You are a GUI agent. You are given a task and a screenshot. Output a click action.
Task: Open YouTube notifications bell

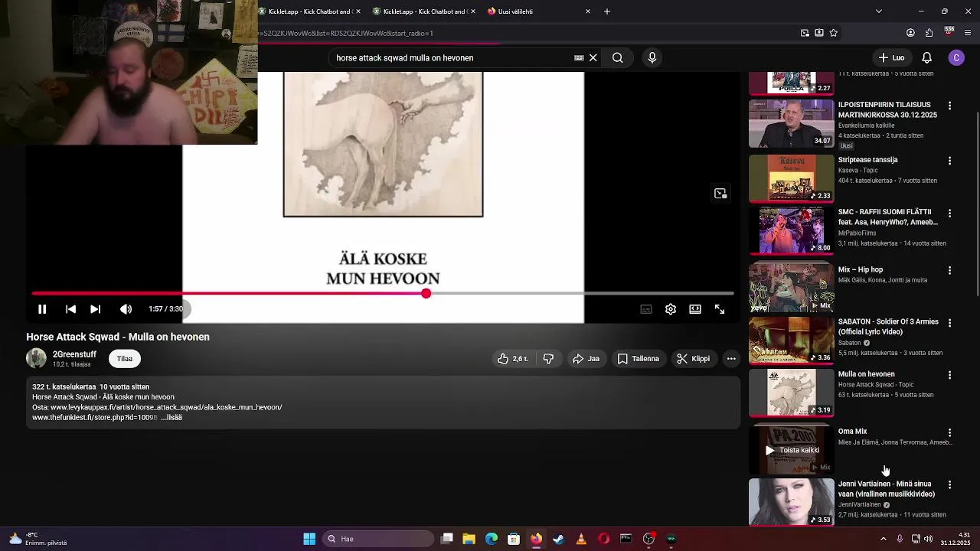[x=926, y=57]
